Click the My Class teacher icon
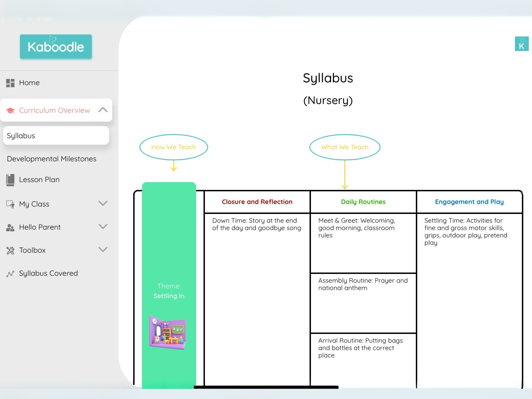Screen dimensions: 532x399 click(10, 204)
